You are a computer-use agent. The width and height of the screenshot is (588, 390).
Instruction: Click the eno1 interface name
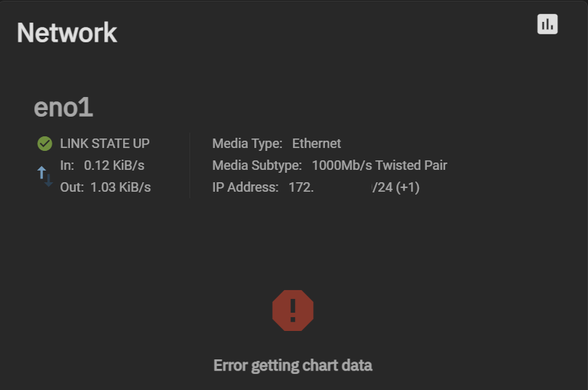click(63, 107)
